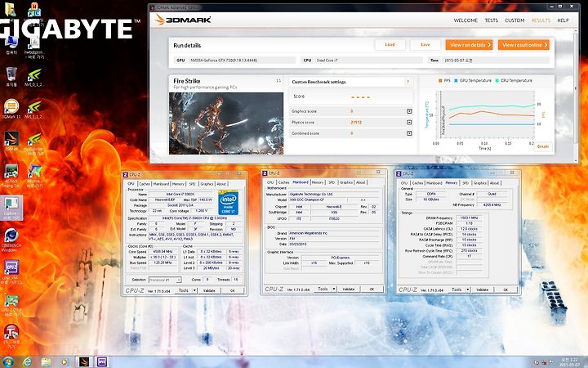Select the highlighted capture shortcut on desktop
Screen dimensions: 588x368
coord(11,207)
